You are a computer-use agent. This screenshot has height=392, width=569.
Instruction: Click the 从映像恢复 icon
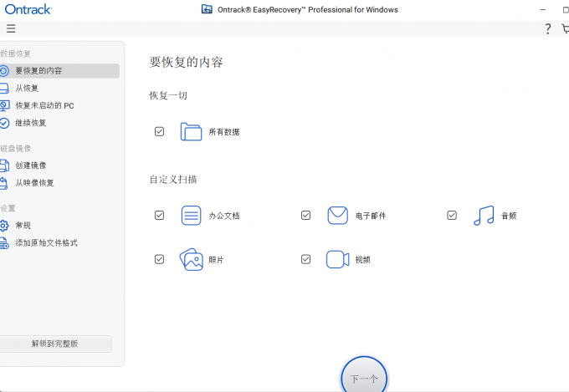(x=3, y=183)
